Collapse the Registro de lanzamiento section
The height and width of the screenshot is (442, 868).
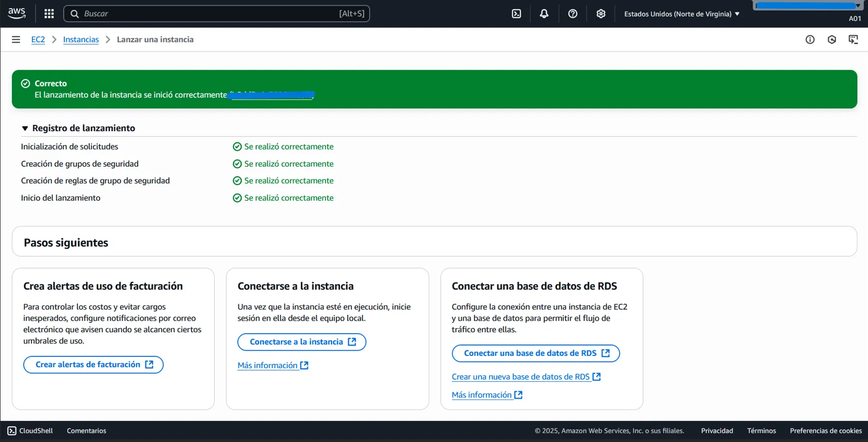click(x=25, y=128)
